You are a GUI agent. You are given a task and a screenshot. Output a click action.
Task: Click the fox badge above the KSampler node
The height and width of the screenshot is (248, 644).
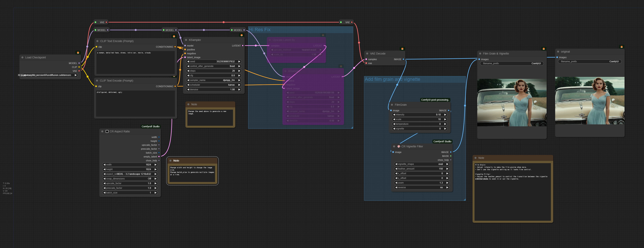click(242, 35)
